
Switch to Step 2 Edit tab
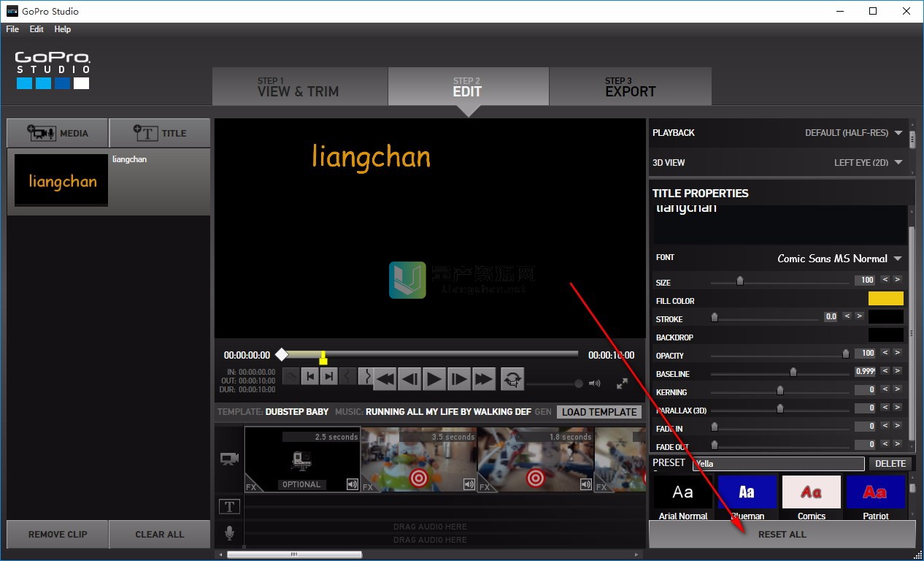[x=468, y=87]
